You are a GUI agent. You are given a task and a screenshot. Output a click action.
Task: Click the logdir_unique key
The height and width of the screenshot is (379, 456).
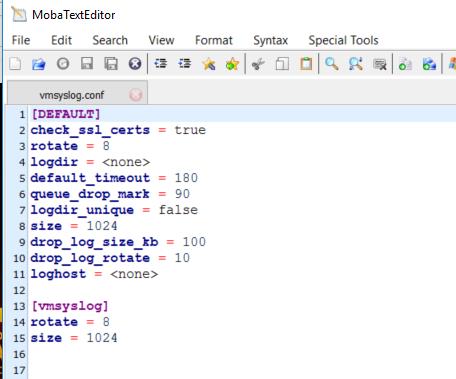pos(82,210)
